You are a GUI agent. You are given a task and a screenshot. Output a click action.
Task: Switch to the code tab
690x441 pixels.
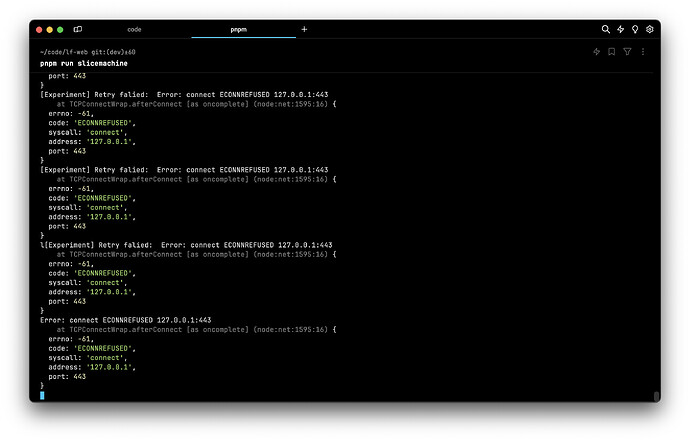click(x=134, y=29)
